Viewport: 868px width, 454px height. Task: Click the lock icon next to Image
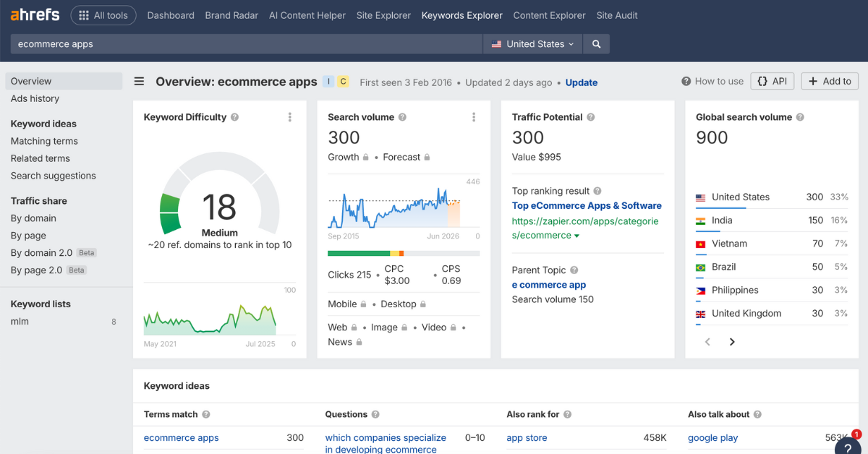(x=404, y=327)
